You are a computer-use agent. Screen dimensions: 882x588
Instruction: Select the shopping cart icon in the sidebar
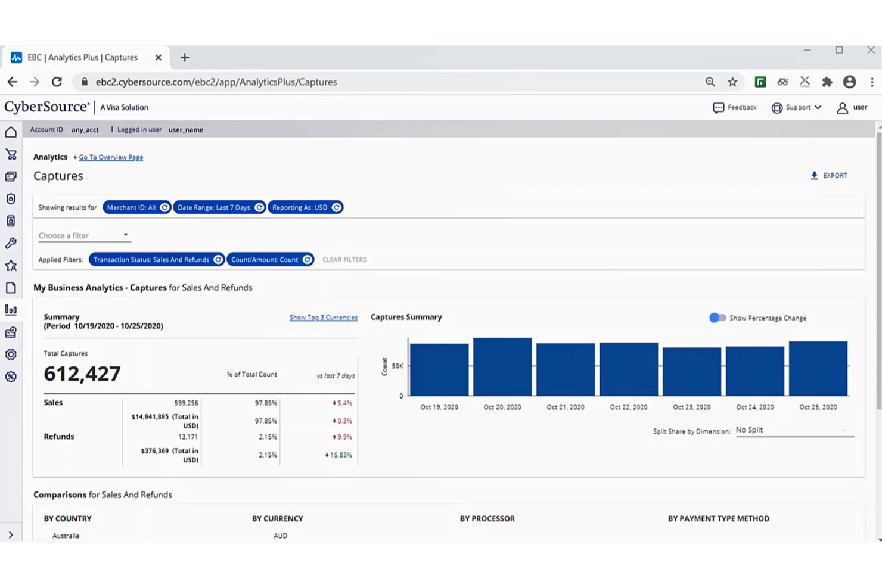click(11, 154)
